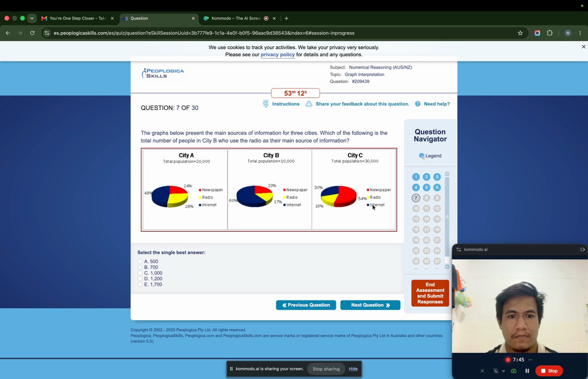Bookmark this page with star icon

(520, 33)
